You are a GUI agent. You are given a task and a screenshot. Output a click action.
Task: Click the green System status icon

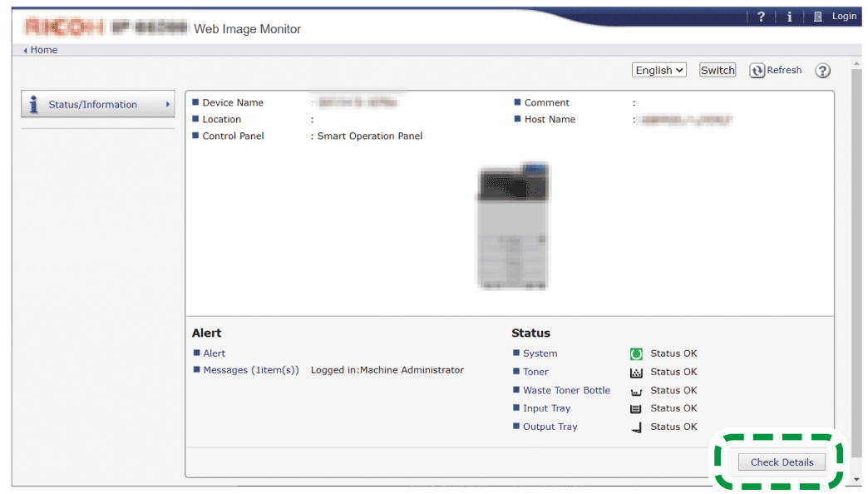(x=636, y=353)
